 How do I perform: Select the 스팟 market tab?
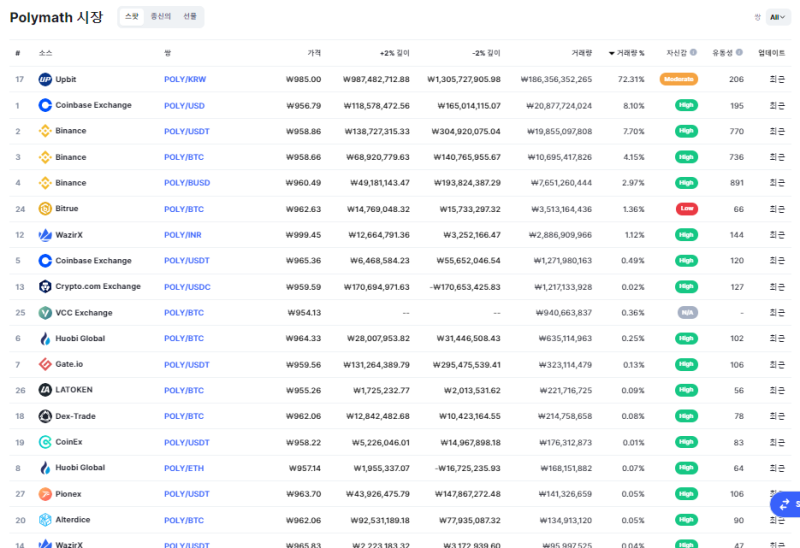tap(132, 17)
